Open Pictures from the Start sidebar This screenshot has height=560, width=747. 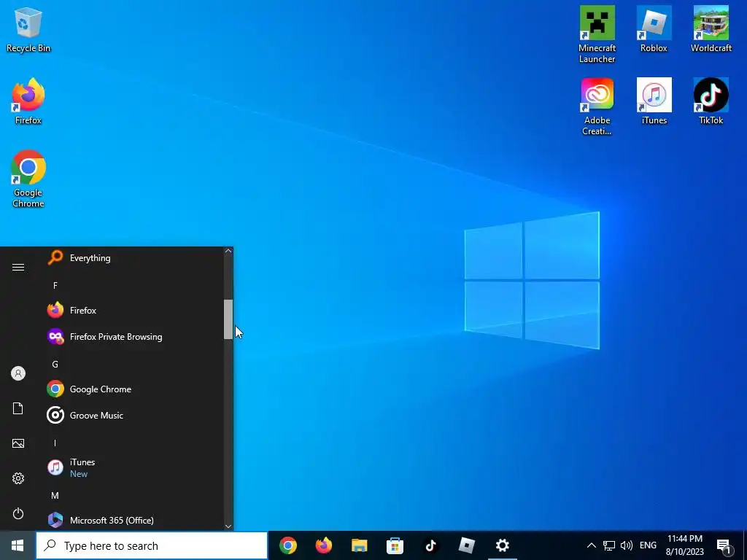[18, 443]
